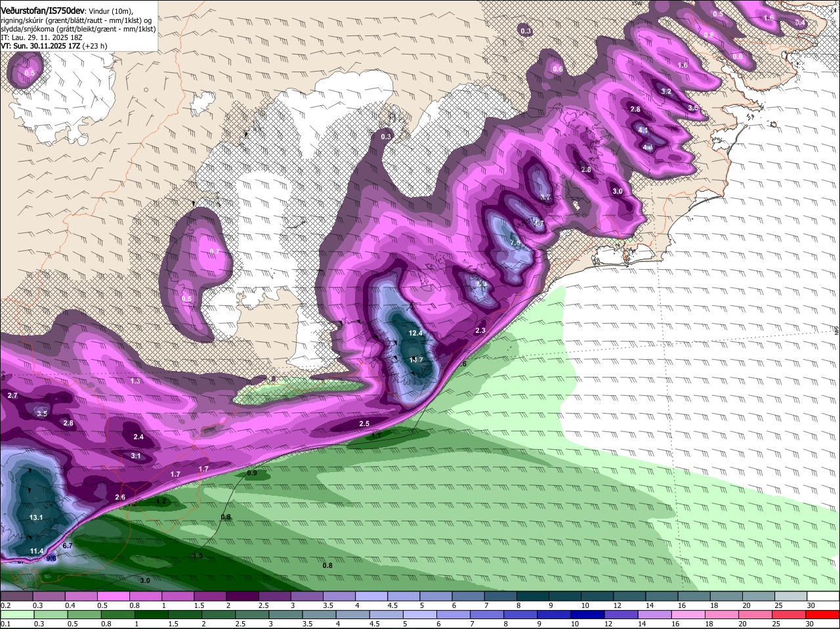Click the 6.7 value label
Image resolution: width=840 pixels, height=629 pixels.
pyautogui.click(x=67, y=546)
